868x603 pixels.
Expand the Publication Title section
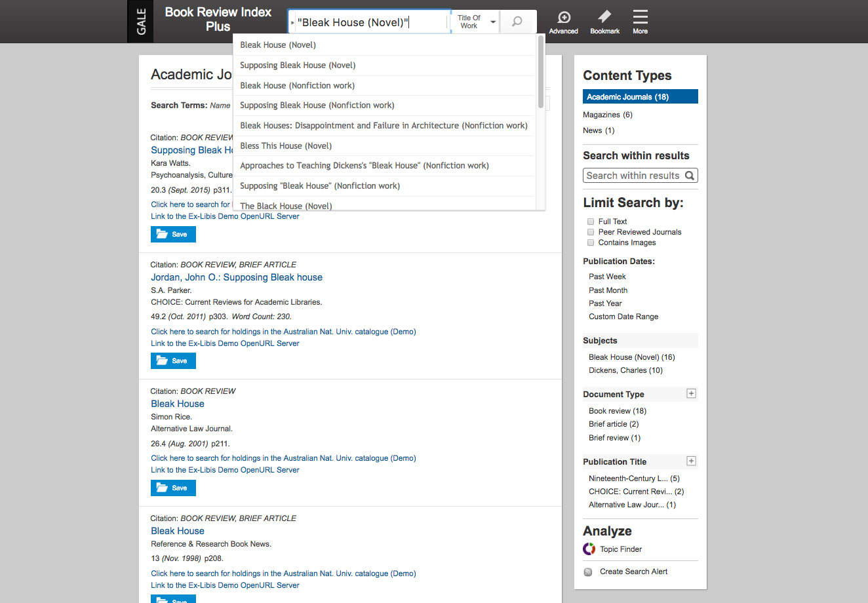click(x=691, y=461)
